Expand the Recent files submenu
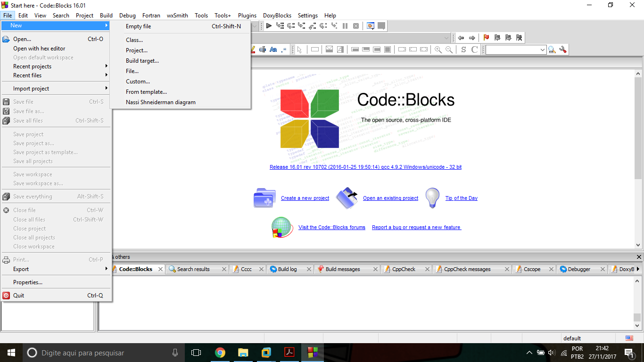Viewport: 644px width, 362px height. coord(56,75)
